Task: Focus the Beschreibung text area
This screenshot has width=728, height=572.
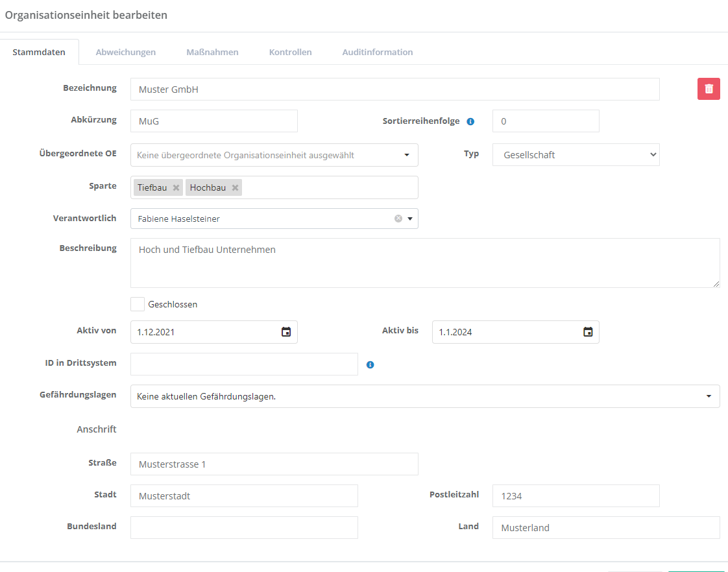Action: point(424,263)
